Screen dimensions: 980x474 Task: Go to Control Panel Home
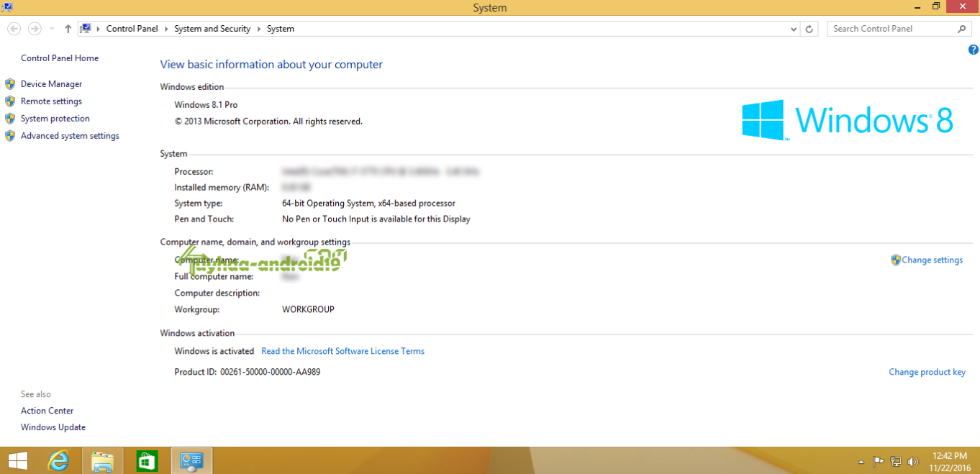tap(60, 58)
